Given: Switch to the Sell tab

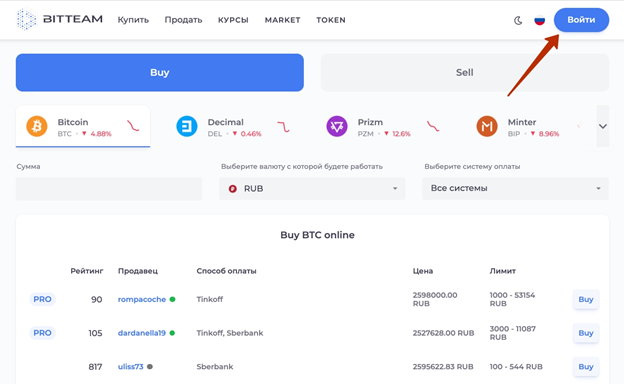Looking at the screenshot, I should click(465, 72).
